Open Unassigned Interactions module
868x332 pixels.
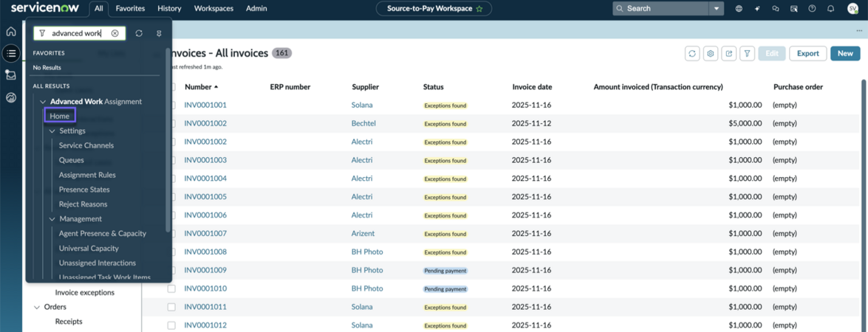98,263
